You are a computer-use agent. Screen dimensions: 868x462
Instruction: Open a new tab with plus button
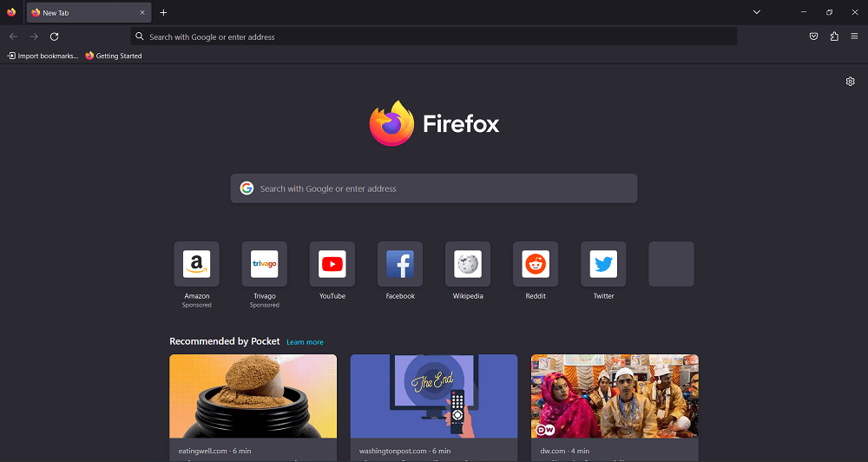click(x=163, y=13)
